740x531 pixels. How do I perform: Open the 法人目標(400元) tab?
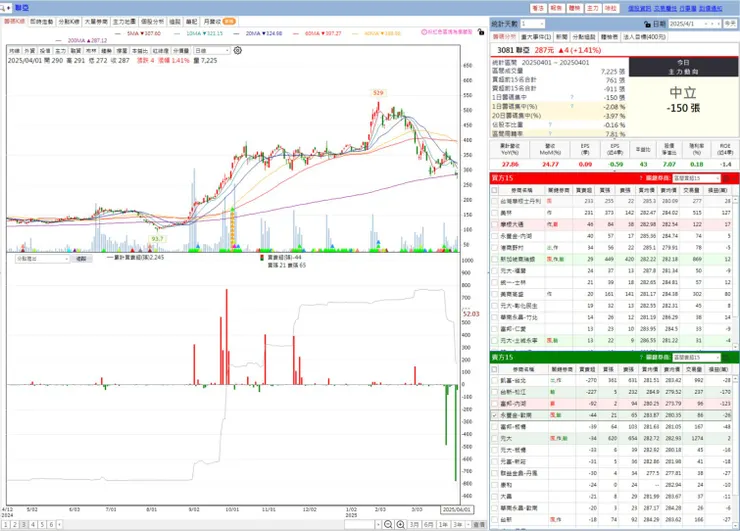[645, 37]
